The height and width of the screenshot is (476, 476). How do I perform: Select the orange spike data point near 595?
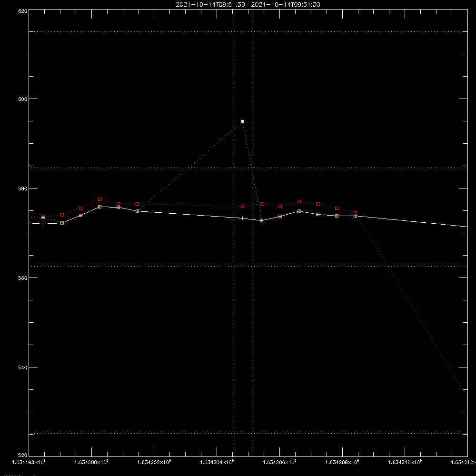pos(242,122)
